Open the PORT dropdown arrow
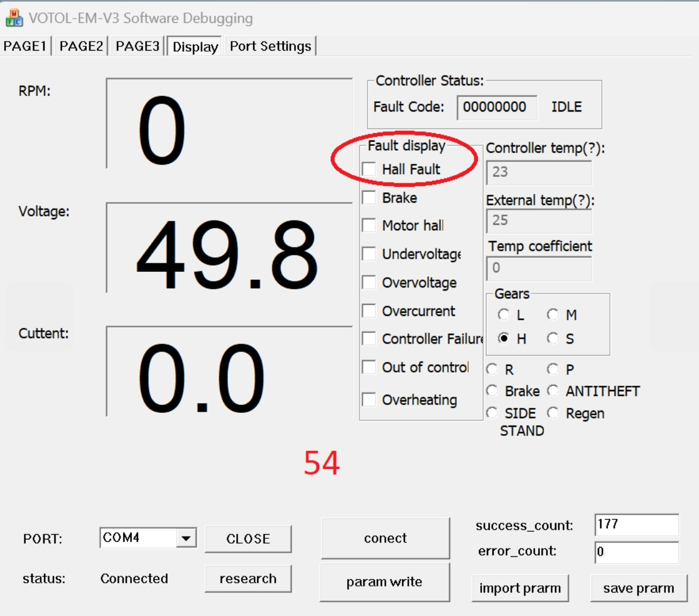The width and height of the screenshot is (699, 616). pos(186,538)
